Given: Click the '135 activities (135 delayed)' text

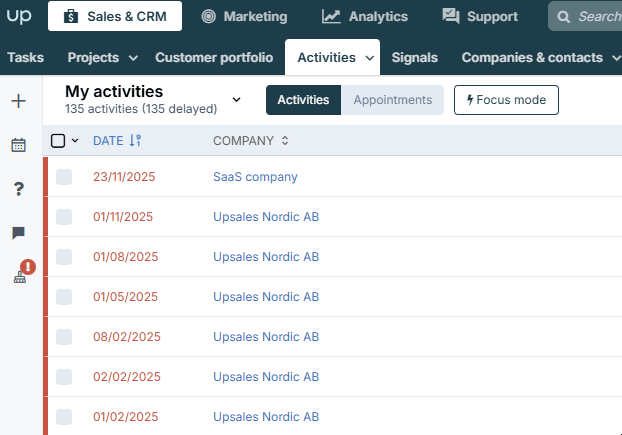Looking at the screenshot, I should point(141,109).
